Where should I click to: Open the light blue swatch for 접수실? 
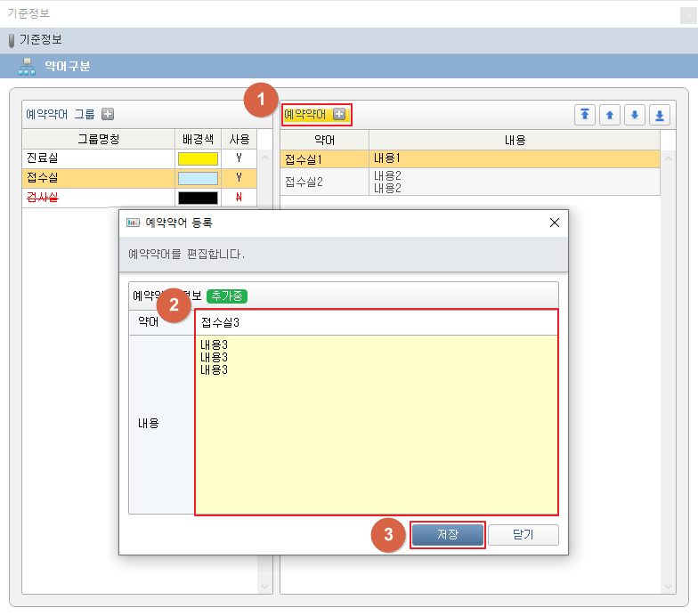point(198,178)
